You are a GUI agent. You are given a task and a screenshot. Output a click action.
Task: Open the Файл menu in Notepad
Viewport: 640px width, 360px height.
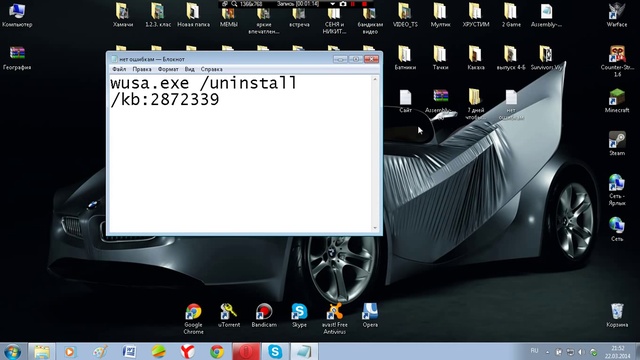[x=119, y=69]
